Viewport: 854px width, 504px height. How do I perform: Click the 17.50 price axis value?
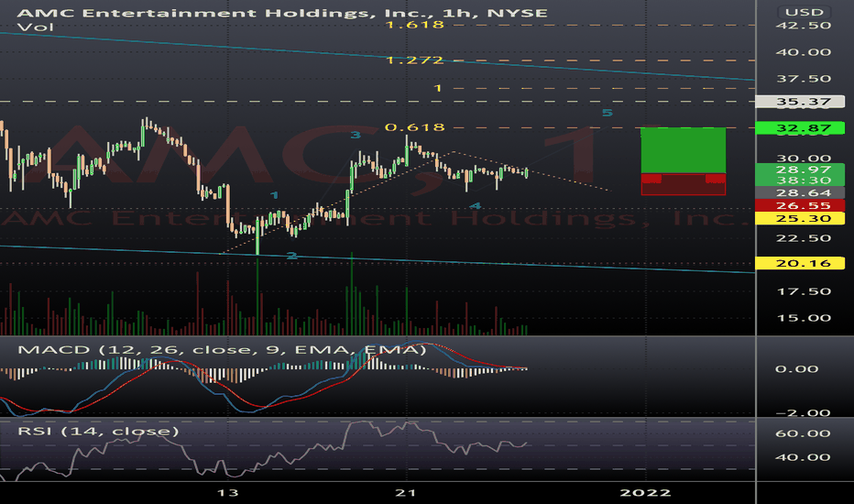pyautogui.click(x=804, y=291)
